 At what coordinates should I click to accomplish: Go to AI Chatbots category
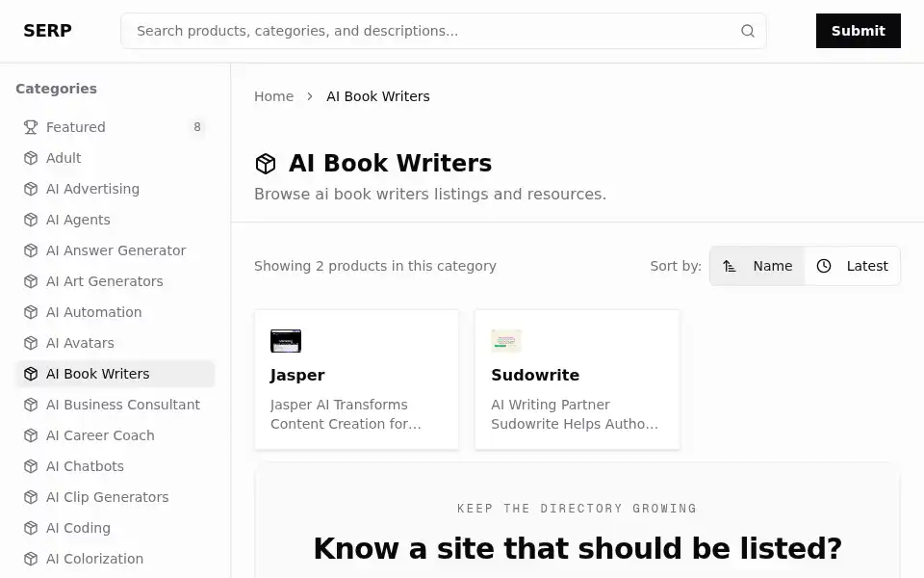pos(115,466)
